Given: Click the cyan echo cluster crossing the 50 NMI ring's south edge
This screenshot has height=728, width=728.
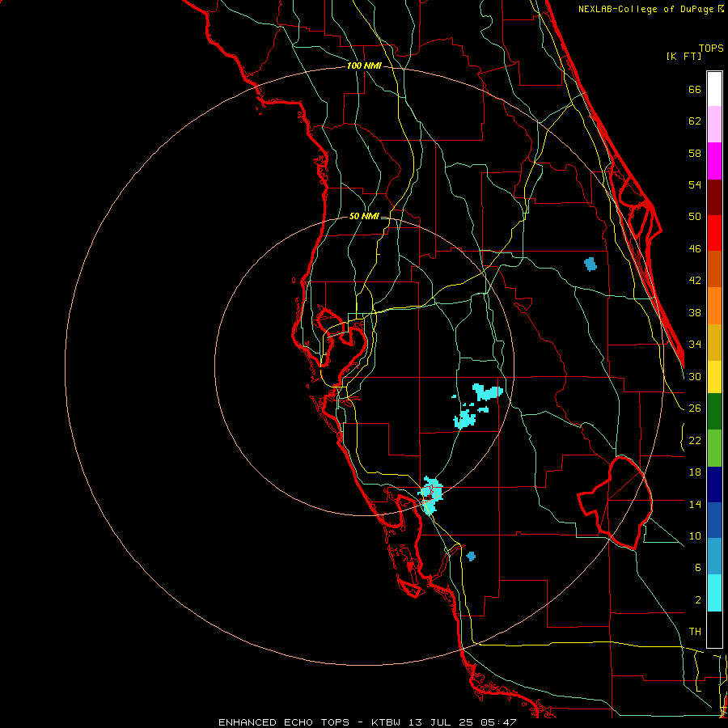Looking at the screenshot, I should pos(431,495).
